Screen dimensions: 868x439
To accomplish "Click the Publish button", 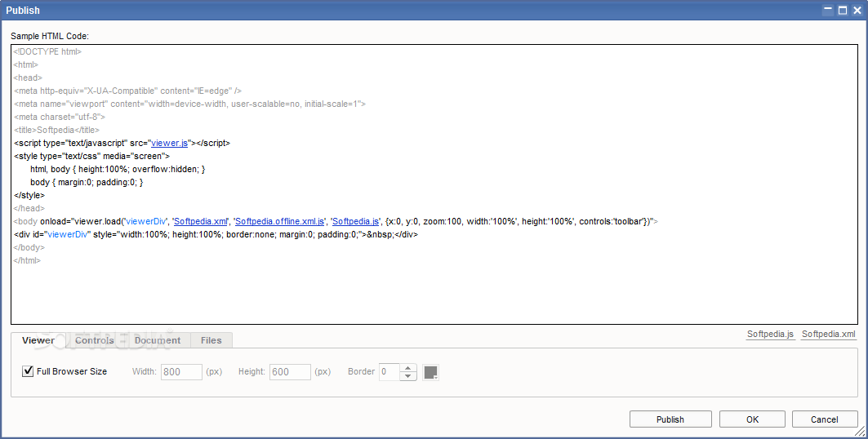I will click(x=670, y=419).
